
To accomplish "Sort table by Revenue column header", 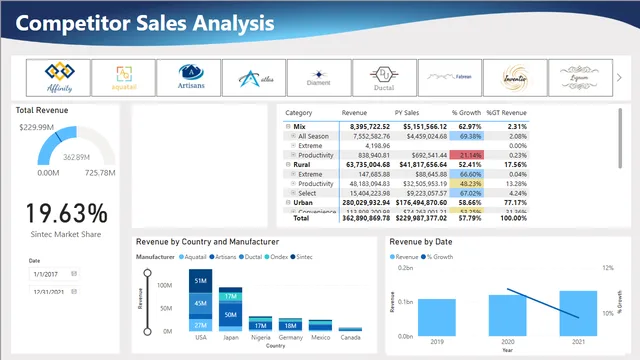I will (354, 113).
